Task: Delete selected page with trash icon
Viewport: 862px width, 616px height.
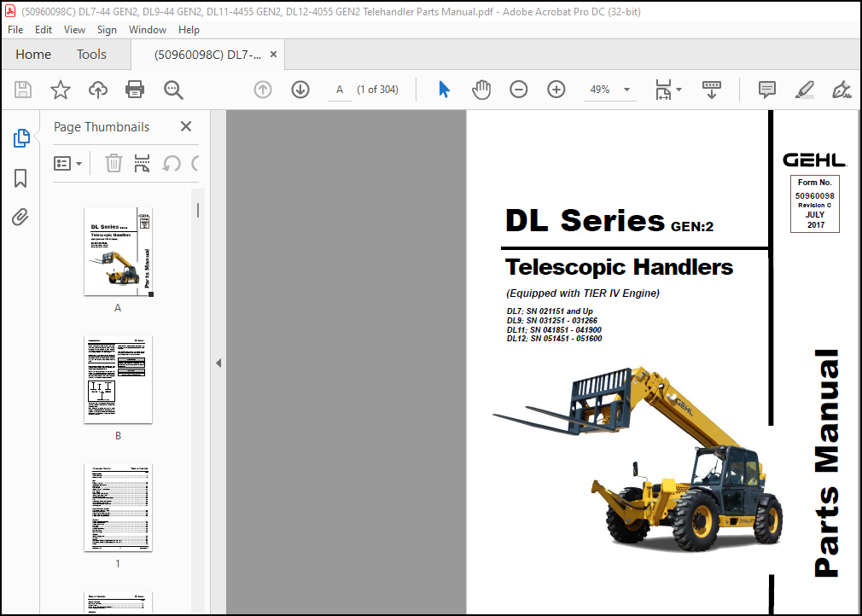Action: click(114, 163)
